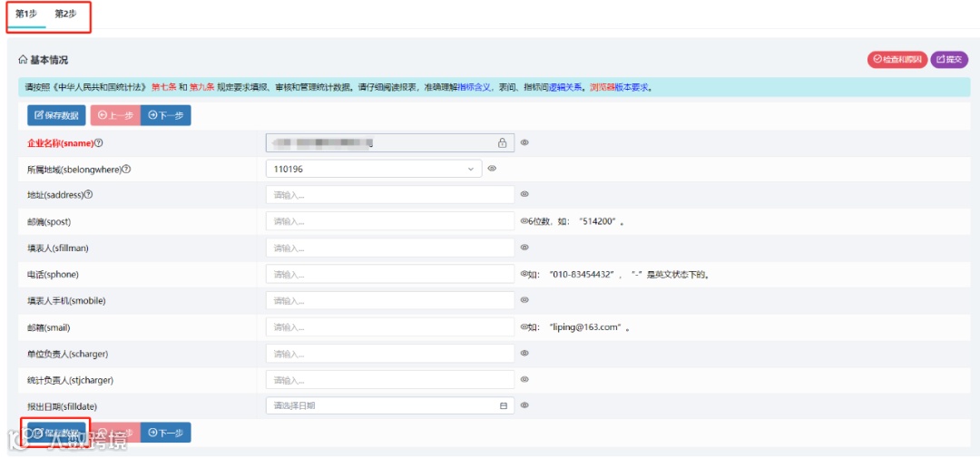Click the 地址(saddress) input field
The height and width of the screenshot is (458, 980).
click(x=390, y=195)
